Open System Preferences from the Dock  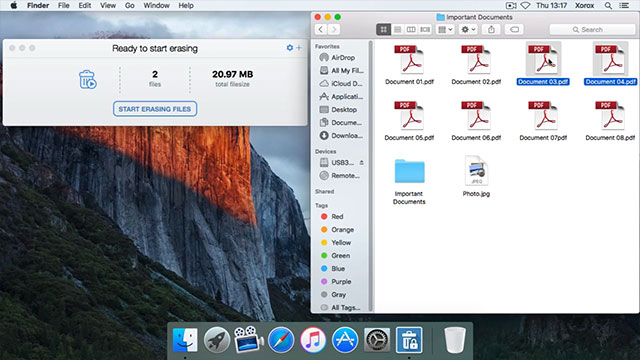377,340
